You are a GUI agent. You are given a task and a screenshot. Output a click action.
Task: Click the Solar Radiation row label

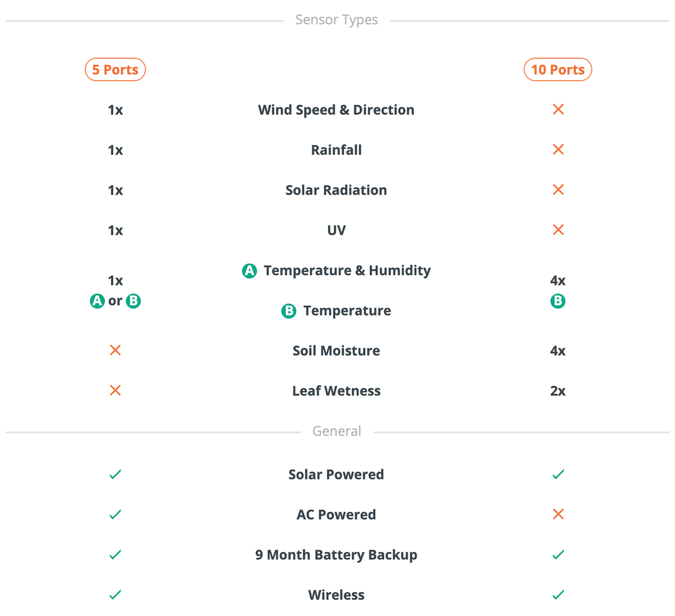pyautogui.click(x=336, y=190)
